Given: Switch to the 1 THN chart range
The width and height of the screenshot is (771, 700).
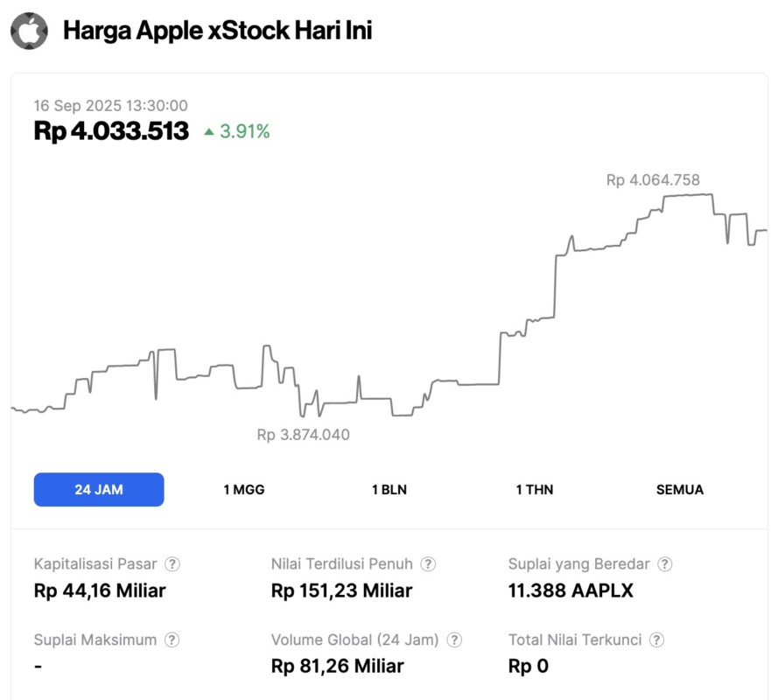Looking at the screenshot, I should pyautogui.click(x=535, y=489).
